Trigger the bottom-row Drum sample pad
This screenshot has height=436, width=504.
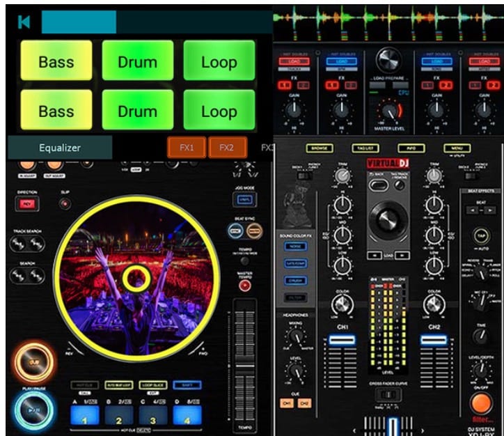click(138, 110)
